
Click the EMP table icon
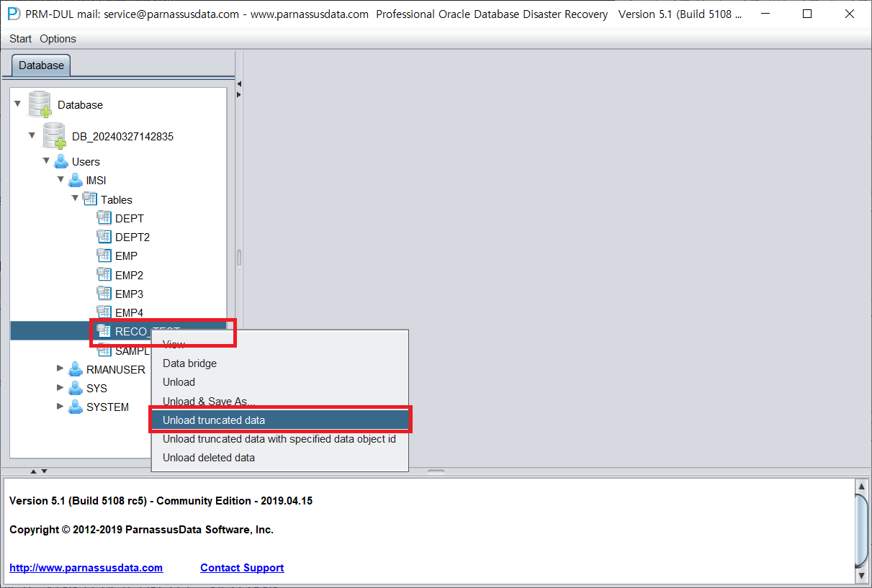click(x=104, y=255)
